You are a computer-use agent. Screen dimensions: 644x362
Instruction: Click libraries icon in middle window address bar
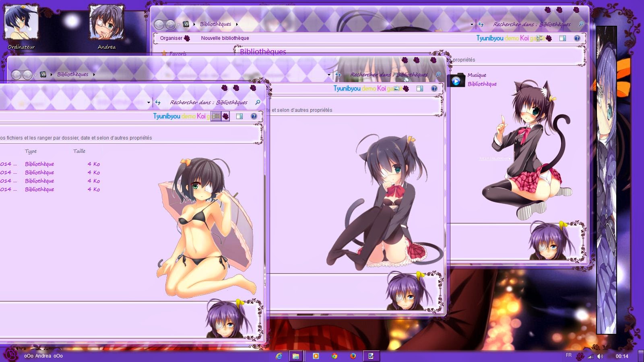(x=43, y=74)
